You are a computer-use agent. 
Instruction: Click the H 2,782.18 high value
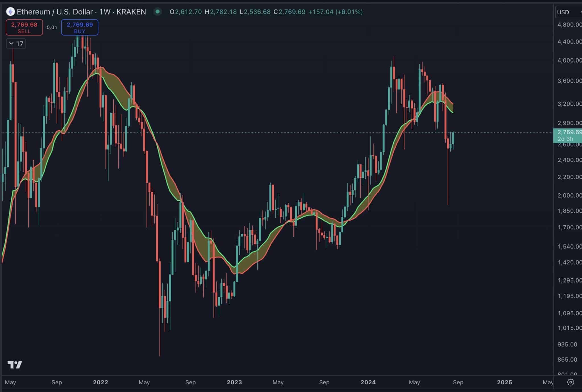[221, 12]
